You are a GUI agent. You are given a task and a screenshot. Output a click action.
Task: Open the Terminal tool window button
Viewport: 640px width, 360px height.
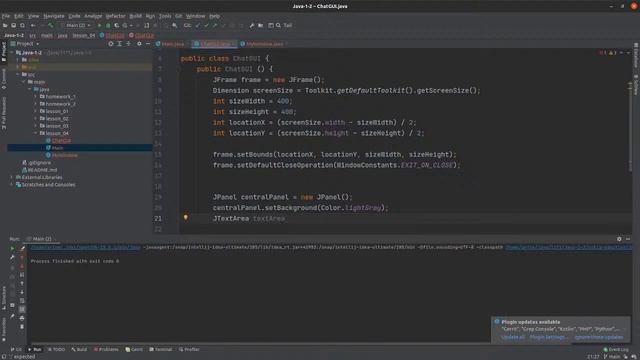[161, 349]
